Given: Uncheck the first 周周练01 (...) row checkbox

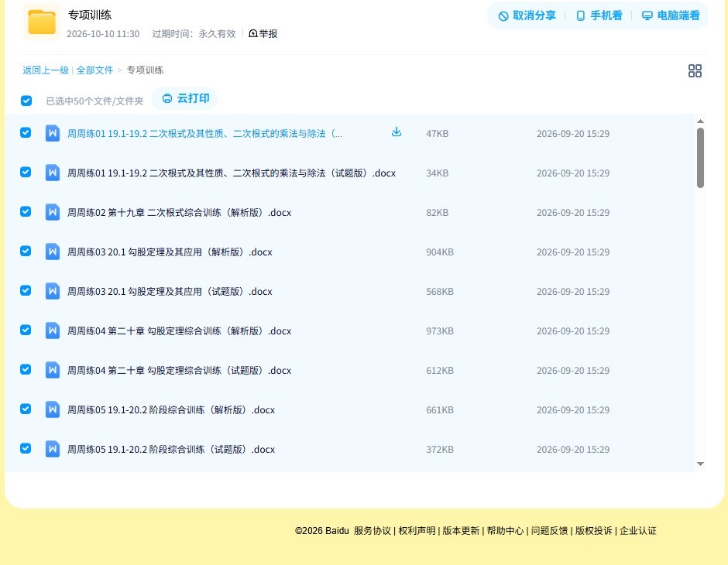Looking at the screenshot, I should 26,132.
